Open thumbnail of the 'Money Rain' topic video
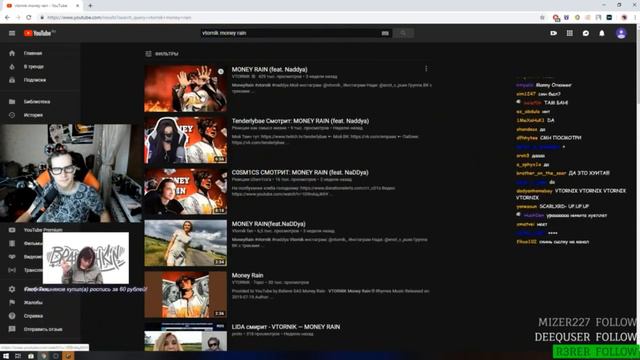Viewport: 640px width, 360px height. point(185,294)
